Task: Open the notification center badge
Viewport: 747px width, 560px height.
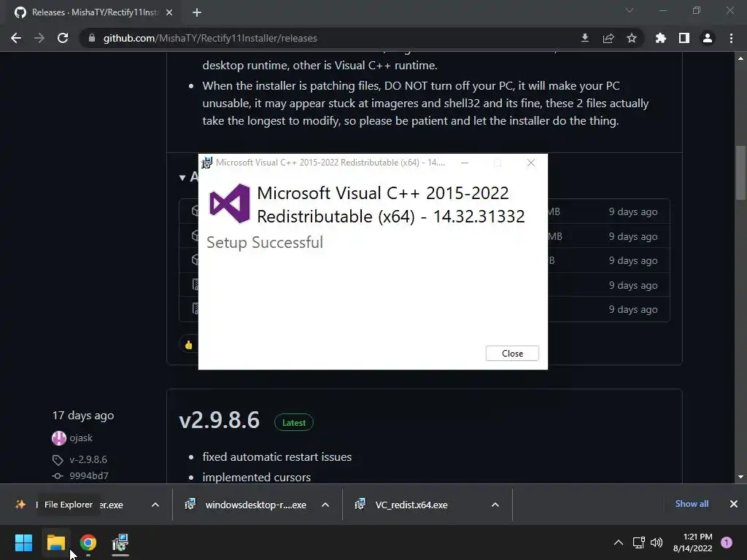Action: (x=727, y=542)
